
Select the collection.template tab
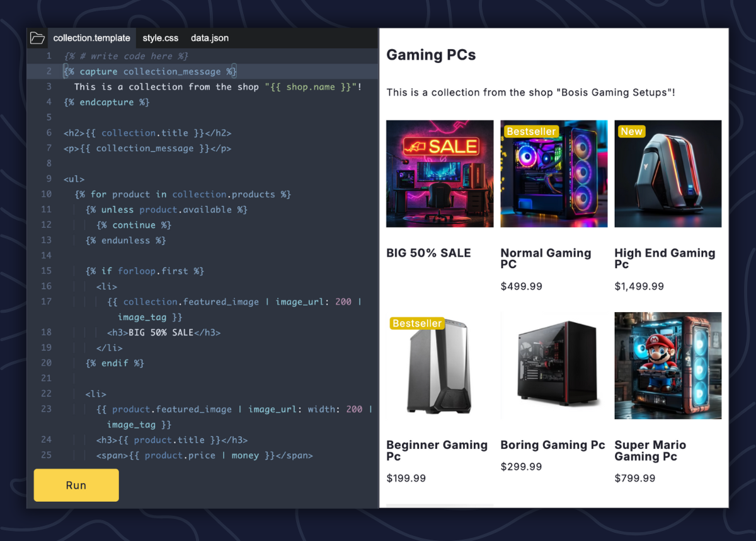coord(91,38)
